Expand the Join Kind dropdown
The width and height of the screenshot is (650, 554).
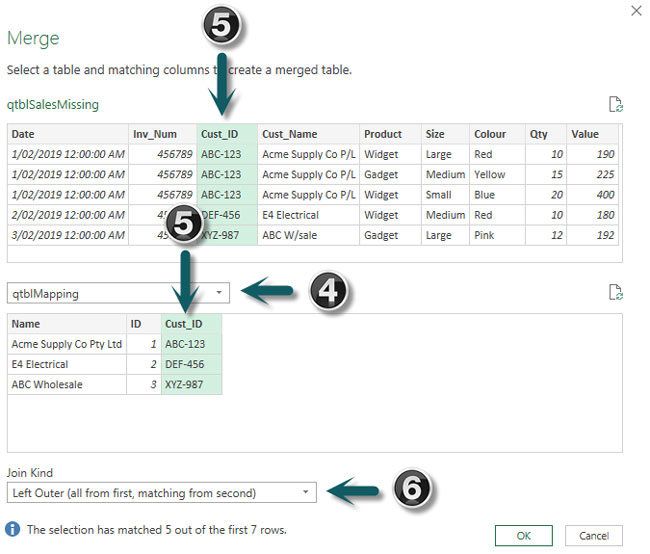coord(305,493)
